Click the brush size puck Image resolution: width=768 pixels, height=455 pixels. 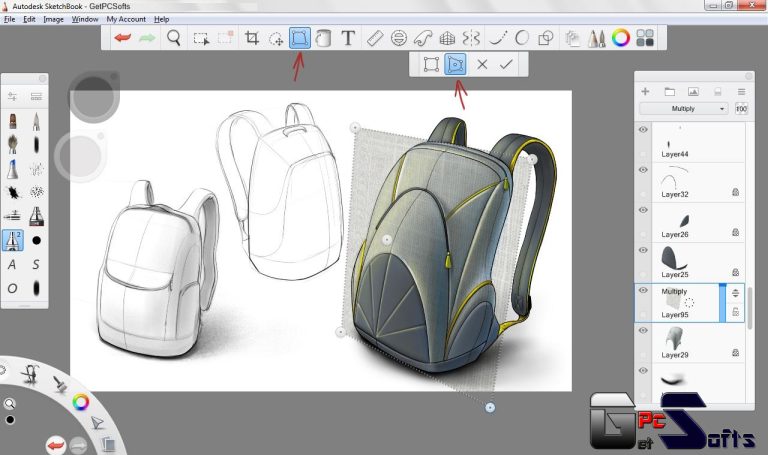(94, 97)
